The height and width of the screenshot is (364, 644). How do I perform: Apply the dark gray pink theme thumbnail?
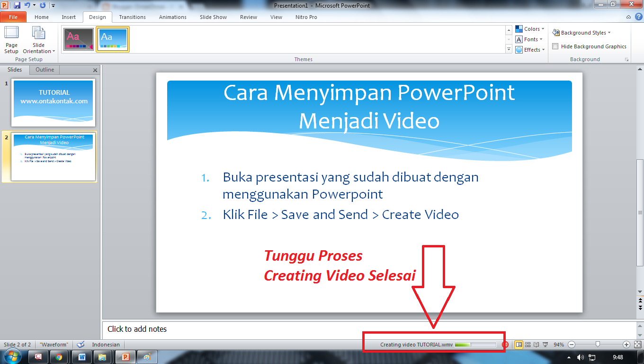(79, 39)
